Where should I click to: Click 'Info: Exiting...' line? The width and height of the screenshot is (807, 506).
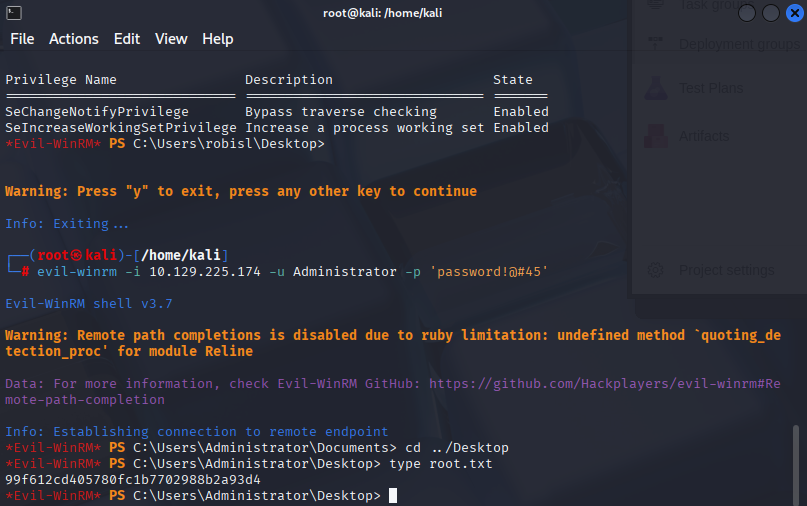[x=67, y=224]
